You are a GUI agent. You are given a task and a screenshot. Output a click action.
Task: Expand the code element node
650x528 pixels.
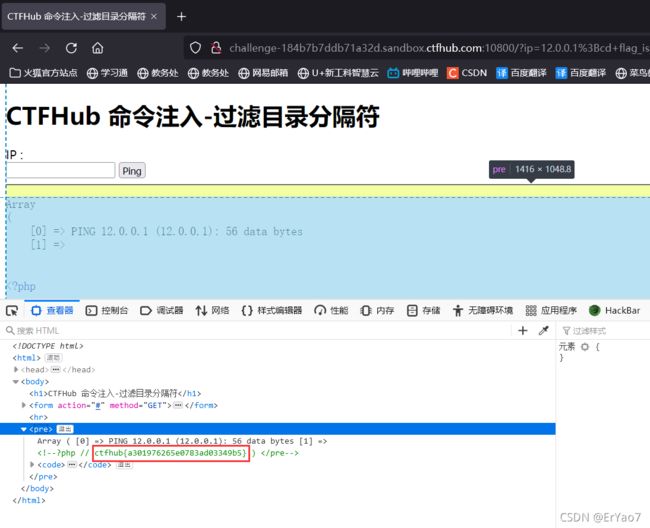pyautogui.click(x=32, y=465)
